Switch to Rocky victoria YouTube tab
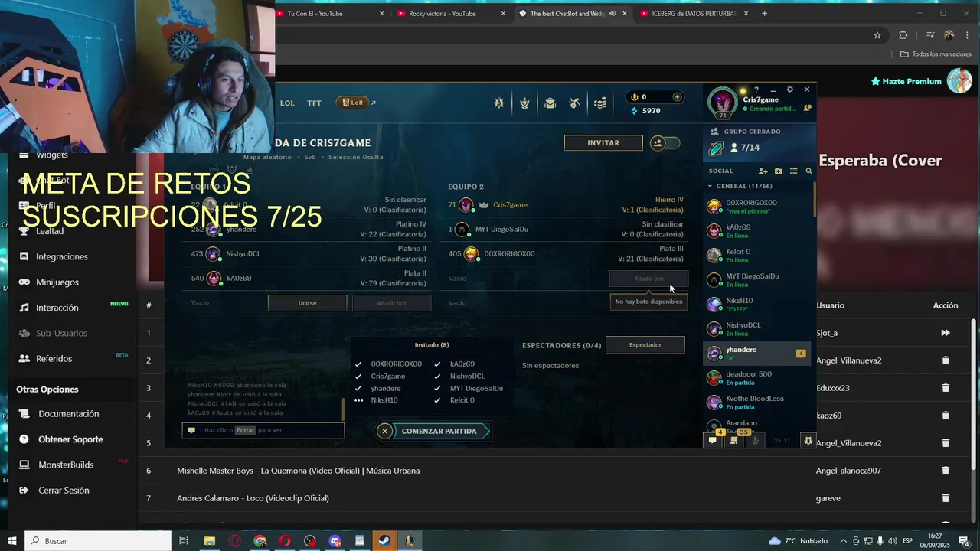 (x=452, y=13)
